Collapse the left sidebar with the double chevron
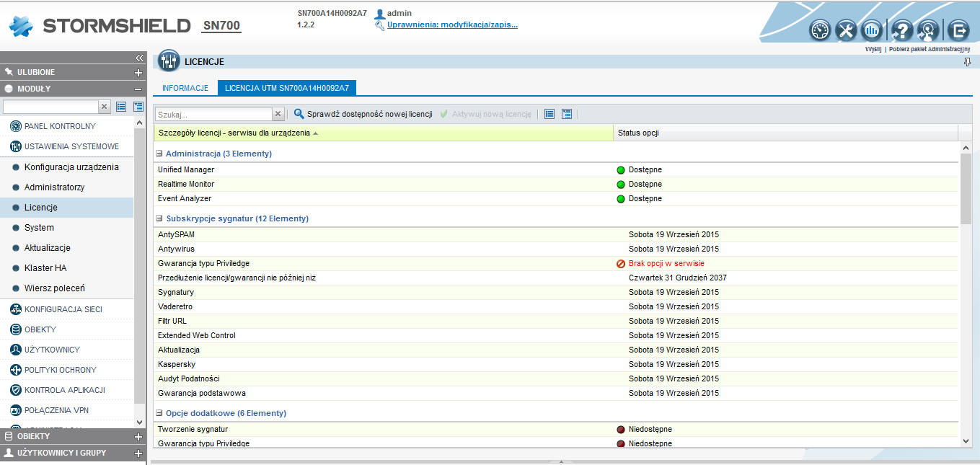980x465 pixels. pos(140,58)
